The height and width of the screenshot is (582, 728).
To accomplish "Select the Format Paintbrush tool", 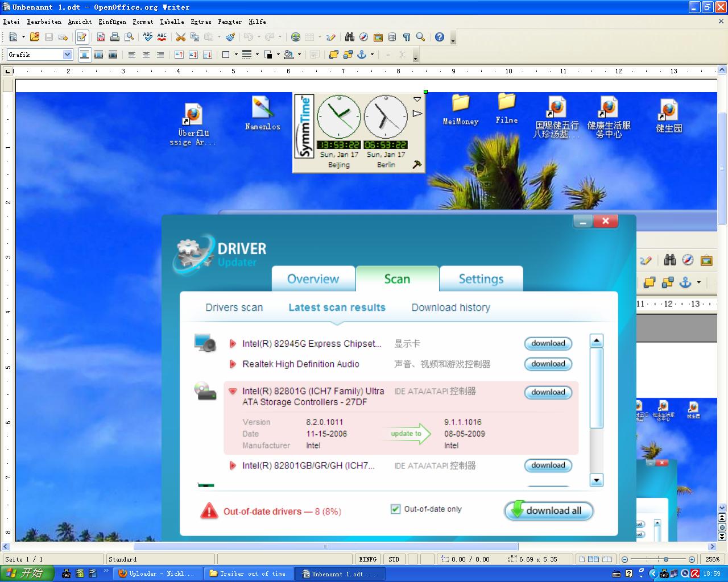I will tap(230, 37).
